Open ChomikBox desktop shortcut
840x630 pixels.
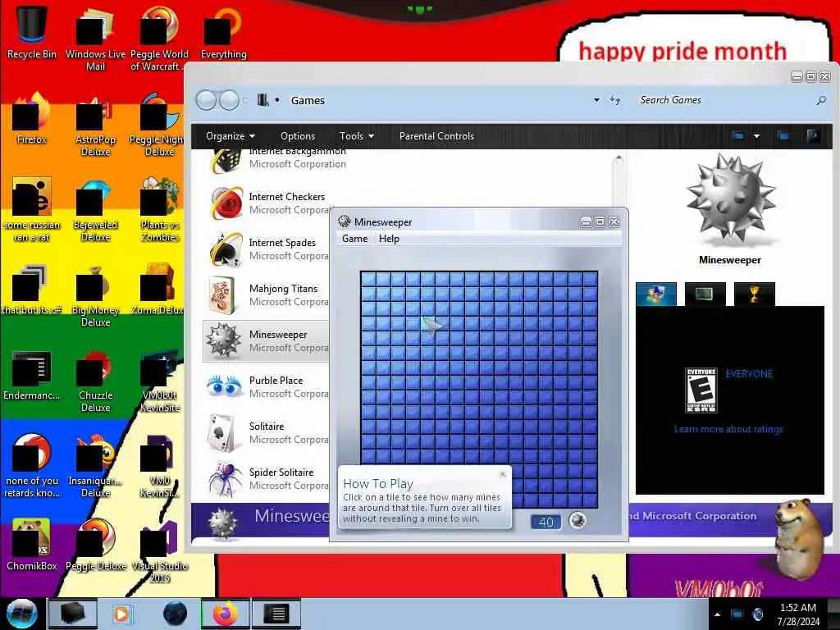(32, 545)
